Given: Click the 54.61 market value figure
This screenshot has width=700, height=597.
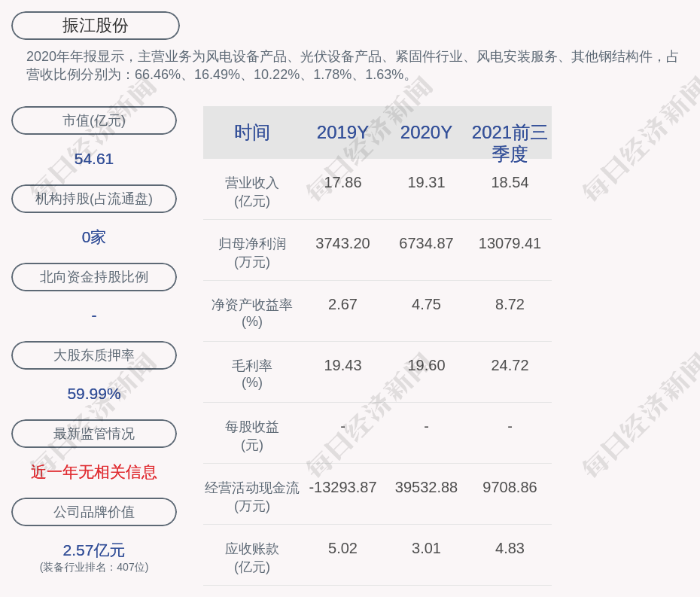Looking at the screenshot, I should (x=94, y=159).
